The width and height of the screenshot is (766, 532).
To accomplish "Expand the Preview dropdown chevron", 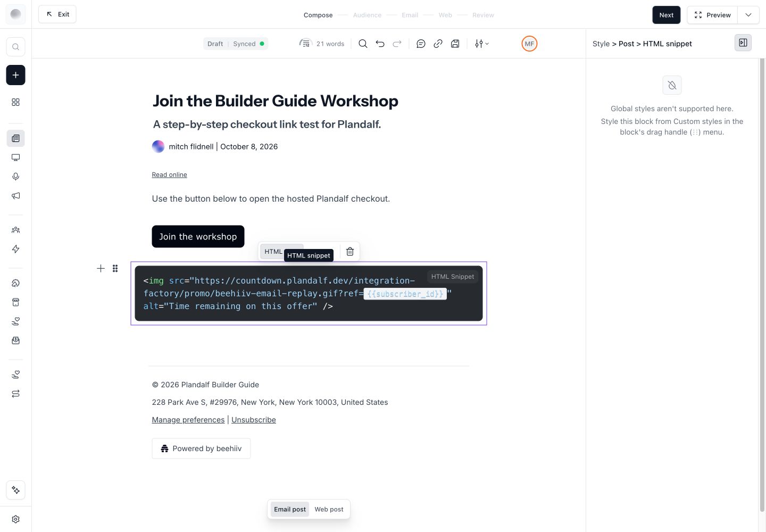I will click(x=748, y=15).
